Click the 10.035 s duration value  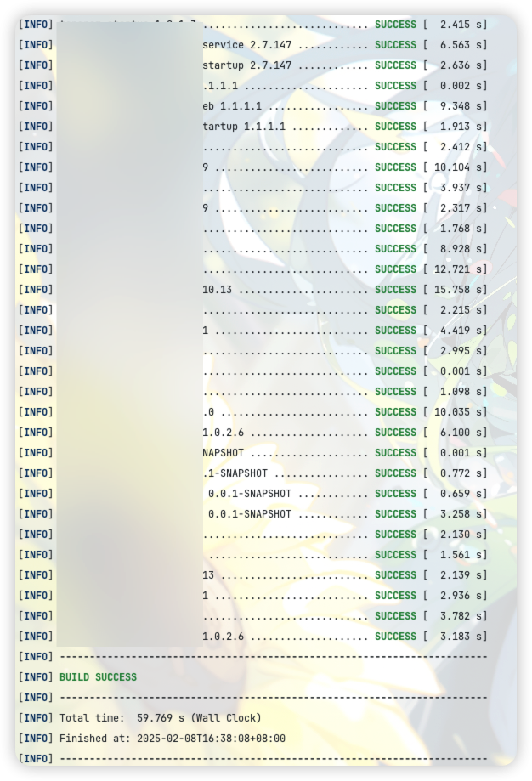tap(458, 412)
